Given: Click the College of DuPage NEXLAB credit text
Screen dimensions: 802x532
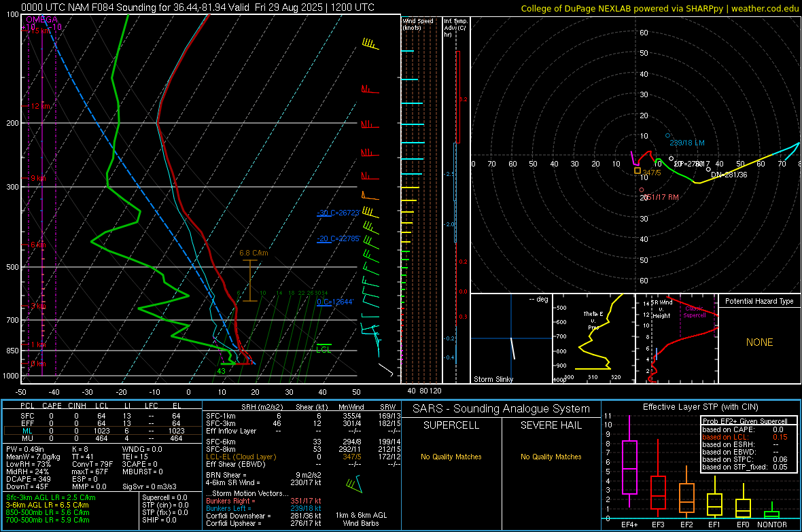Looking at the screenshot, I should [659, 8].
